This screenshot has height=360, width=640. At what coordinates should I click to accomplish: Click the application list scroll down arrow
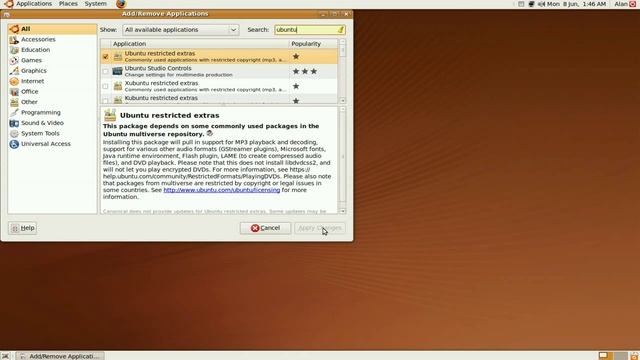pyautogui.click(x=342, y=100)
